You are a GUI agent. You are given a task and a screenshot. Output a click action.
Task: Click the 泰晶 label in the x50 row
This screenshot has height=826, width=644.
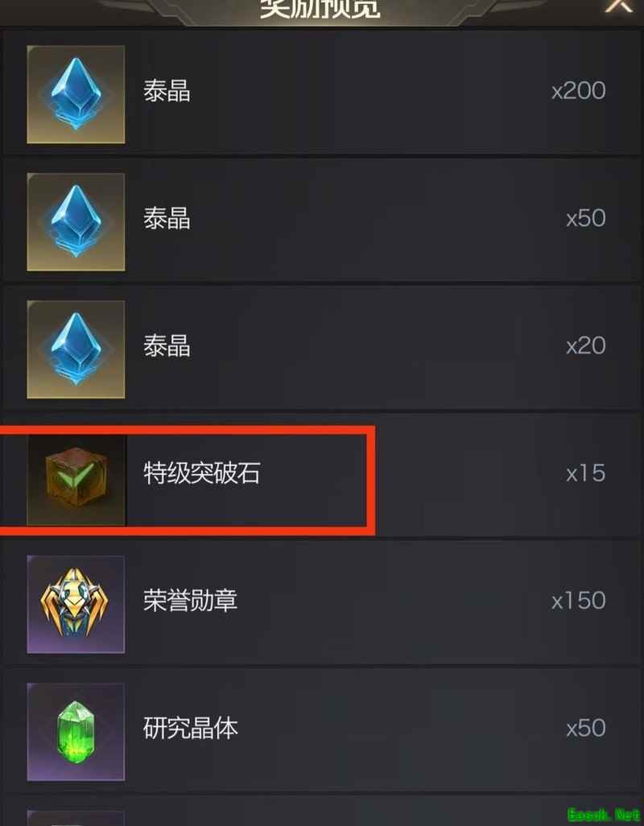coord(167,219)
